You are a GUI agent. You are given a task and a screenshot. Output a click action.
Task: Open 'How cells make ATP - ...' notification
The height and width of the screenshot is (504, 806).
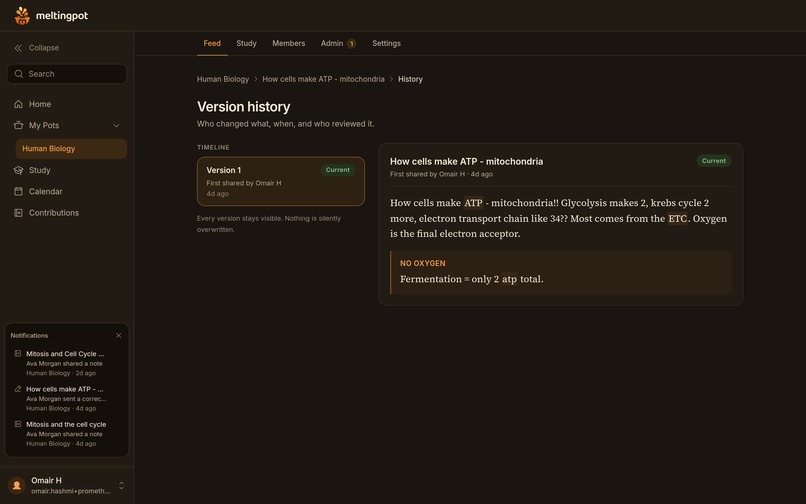coord(67,399)
